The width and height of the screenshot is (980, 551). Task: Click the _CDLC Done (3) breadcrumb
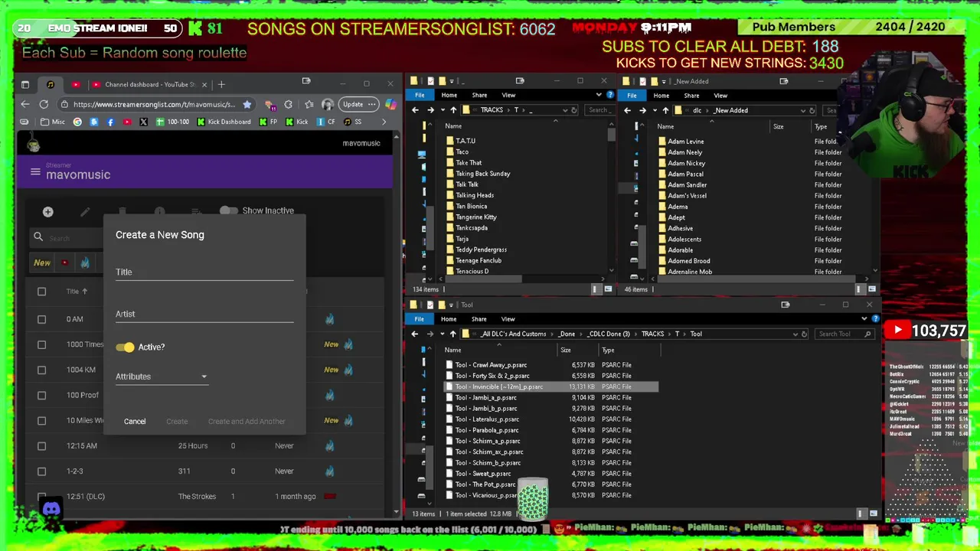609,334
